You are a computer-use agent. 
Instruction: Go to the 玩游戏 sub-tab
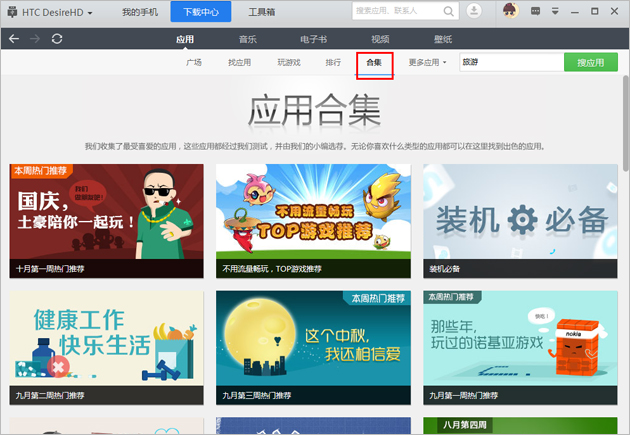click(x=289, y=62)
